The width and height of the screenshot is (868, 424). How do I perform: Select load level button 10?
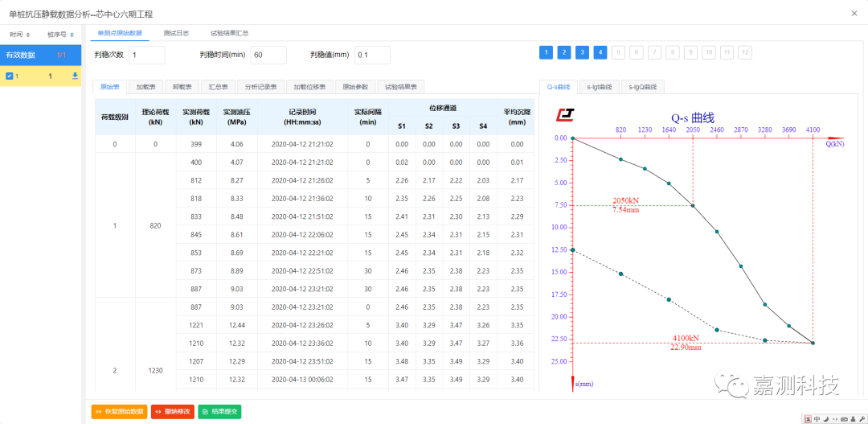[x=709, y=52]
